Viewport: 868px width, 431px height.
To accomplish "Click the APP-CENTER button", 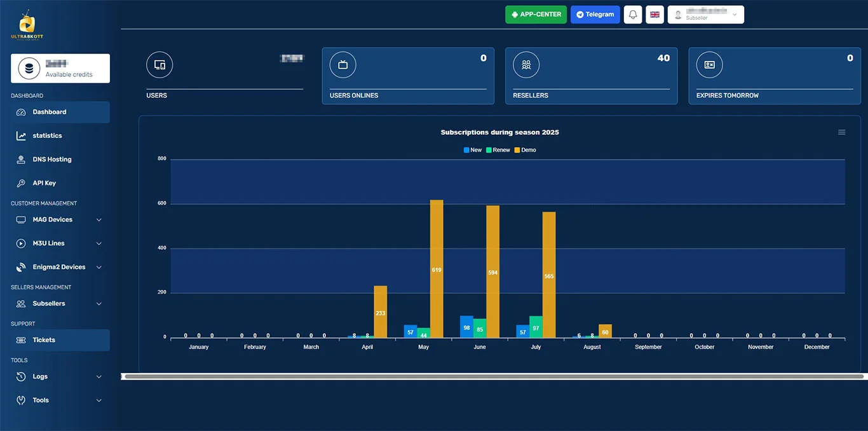I will pos(536,15).
